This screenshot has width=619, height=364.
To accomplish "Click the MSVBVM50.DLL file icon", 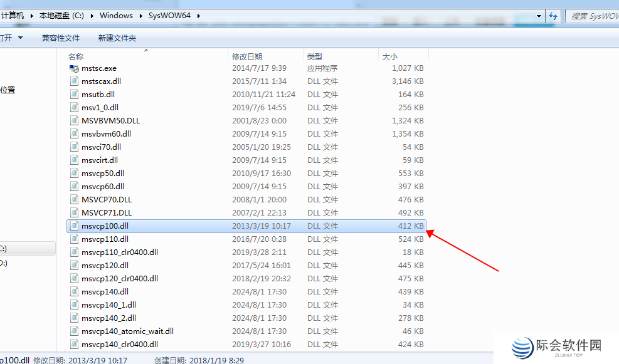I will pyautogui.click(x=75, y=120).
